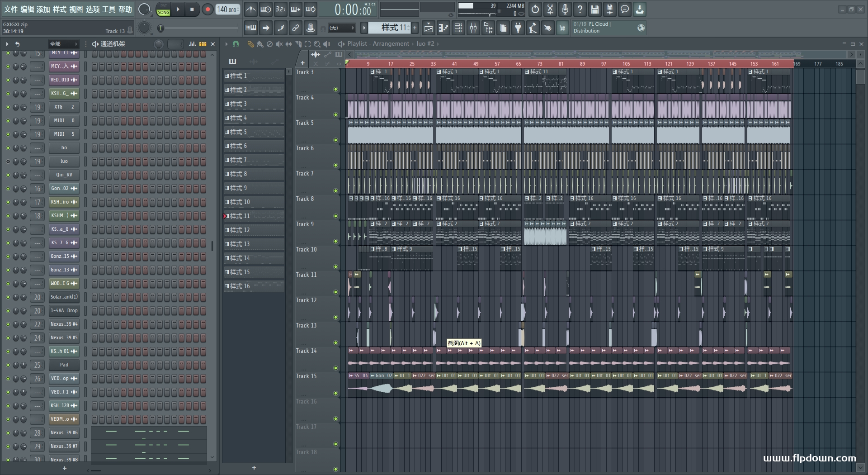868x475 pixels.
Task: Click the multilink to controllers chain icon
Action: (296, 28)
